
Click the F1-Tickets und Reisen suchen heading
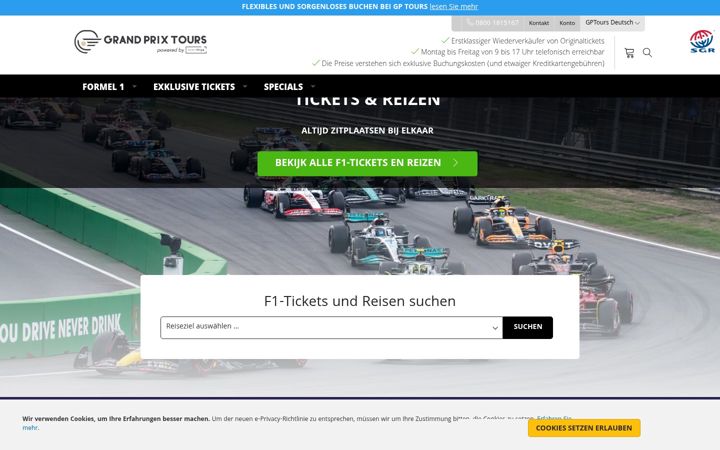point(360,301)
